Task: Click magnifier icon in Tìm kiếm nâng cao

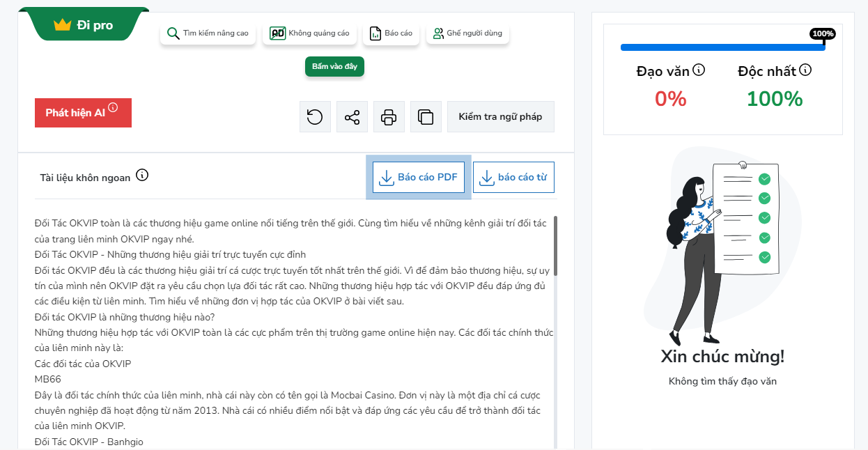Action: click(173, 33)
